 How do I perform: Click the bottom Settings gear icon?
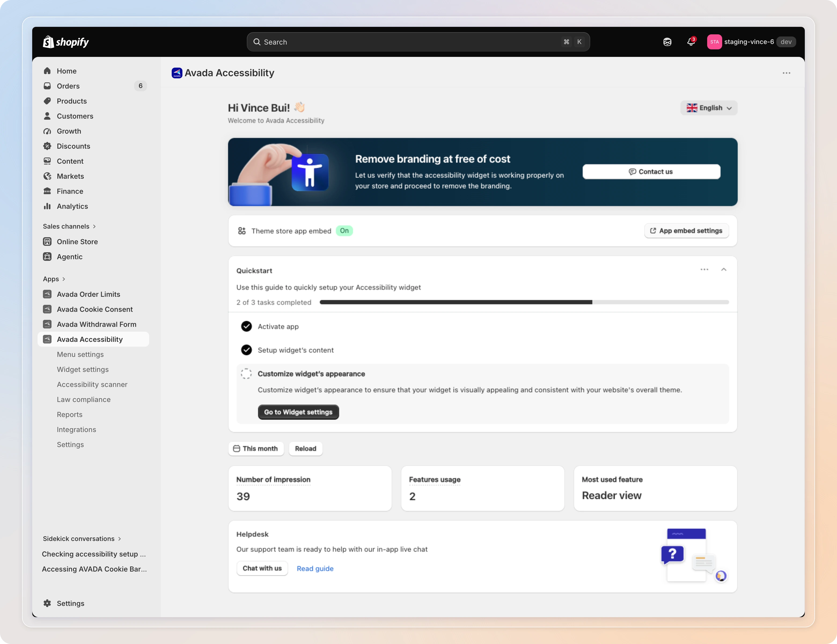point(47,603)
